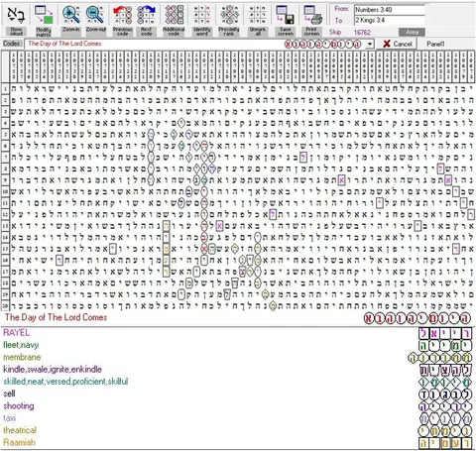Click the From label
The height and width of the screenshot is (451, 476).
(341, 9)
